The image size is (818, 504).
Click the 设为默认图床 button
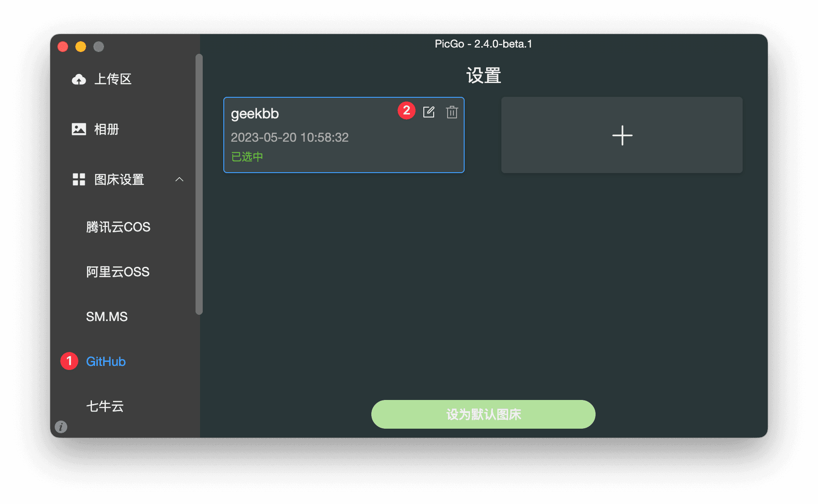[483, 414]
